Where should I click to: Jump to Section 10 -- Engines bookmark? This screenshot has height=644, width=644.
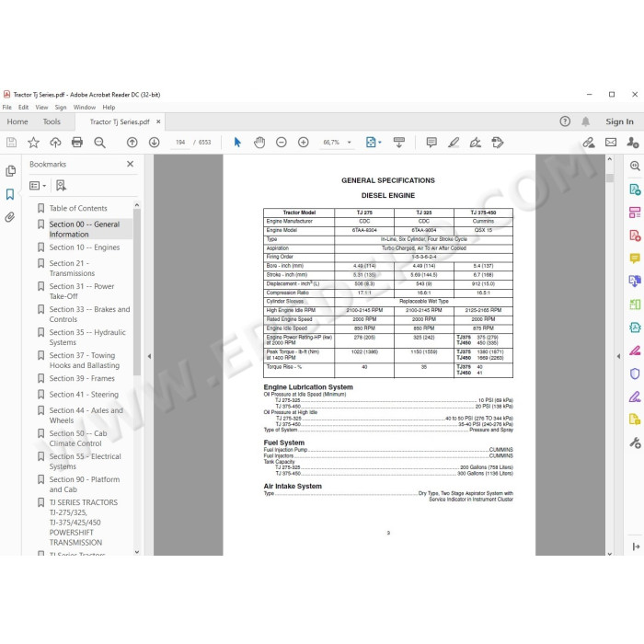[85, 247]
